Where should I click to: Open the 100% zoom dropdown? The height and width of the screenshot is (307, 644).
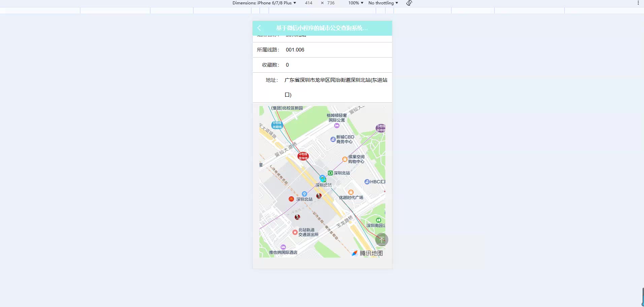click(x=356, y=3)
